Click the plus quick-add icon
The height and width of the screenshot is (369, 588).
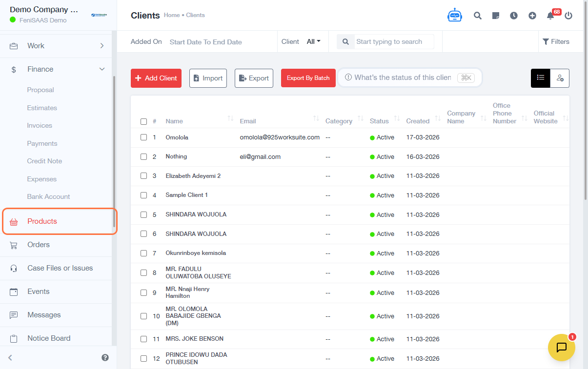pos(532,16)
